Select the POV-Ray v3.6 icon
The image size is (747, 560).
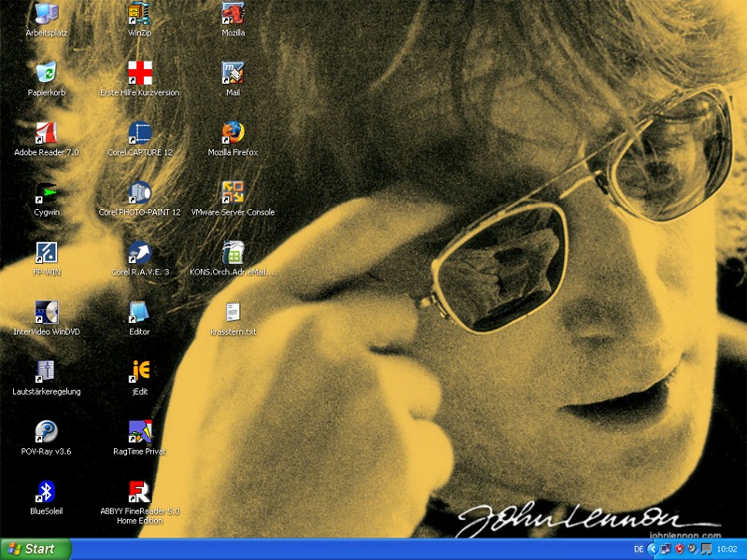[47, 431]
